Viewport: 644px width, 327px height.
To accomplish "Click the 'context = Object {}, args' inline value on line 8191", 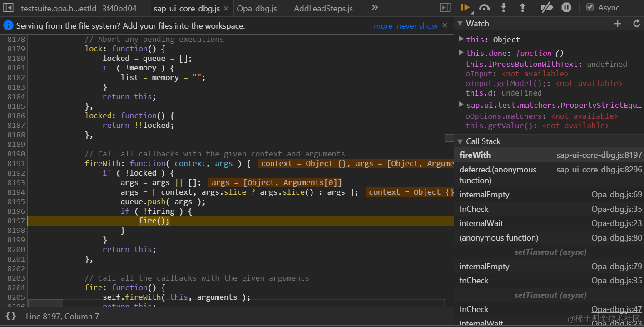I will tap(356, 163).
